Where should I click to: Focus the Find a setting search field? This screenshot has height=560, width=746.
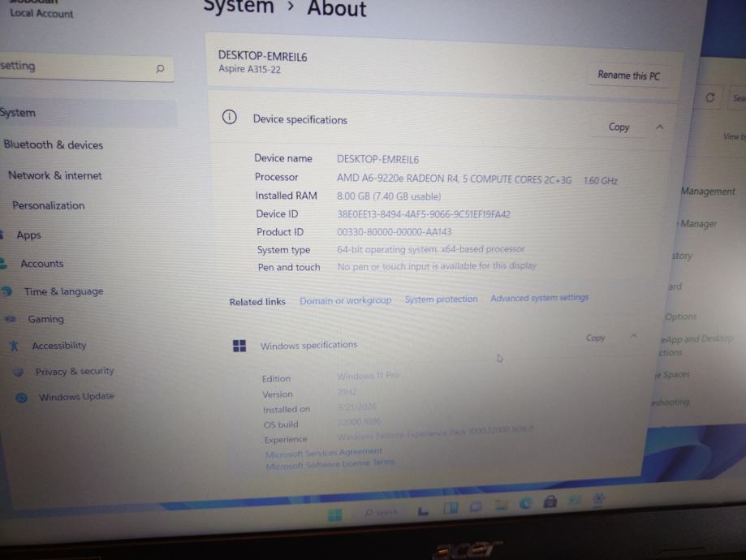pyautogui.click(x=85, y=67)
